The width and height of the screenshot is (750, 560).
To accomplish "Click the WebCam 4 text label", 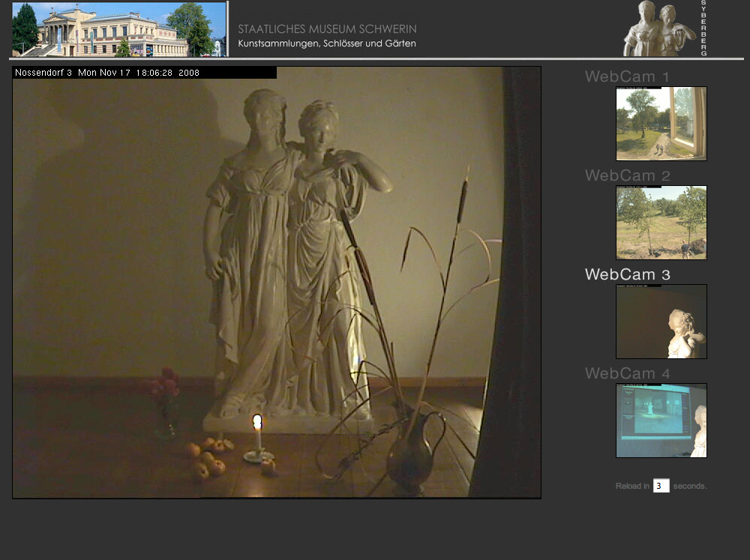I will 627,373.
